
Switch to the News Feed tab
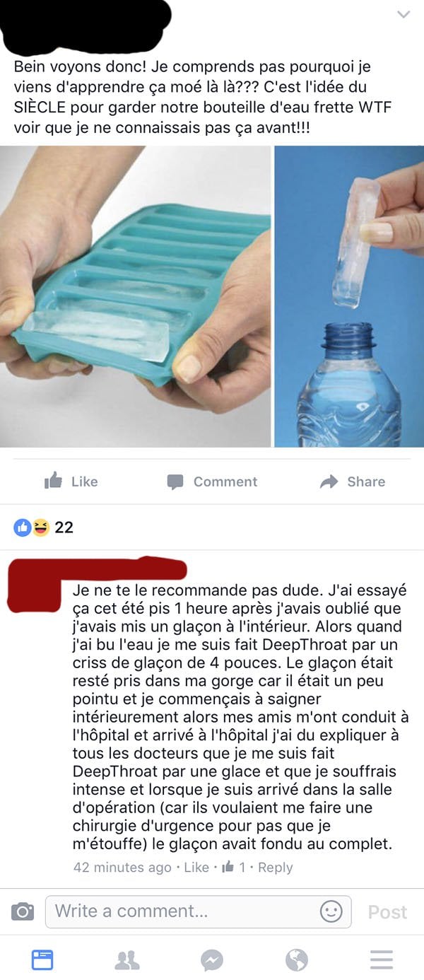click(x=42, y=959)
